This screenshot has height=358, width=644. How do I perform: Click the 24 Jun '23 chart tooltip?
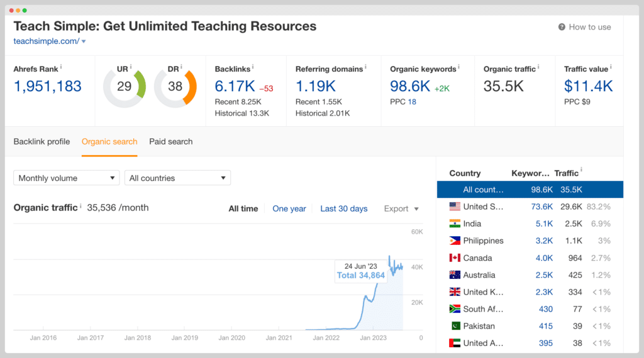[x=360, y=271]
